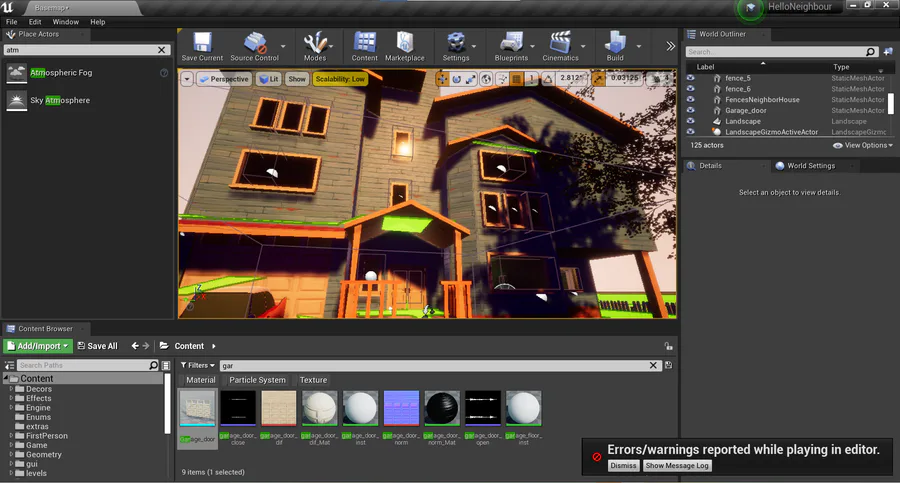The width and height of the screenshot is (900, 483).
Task: Toggle visibility of Landscape actor
Action: tap(690, 121)
